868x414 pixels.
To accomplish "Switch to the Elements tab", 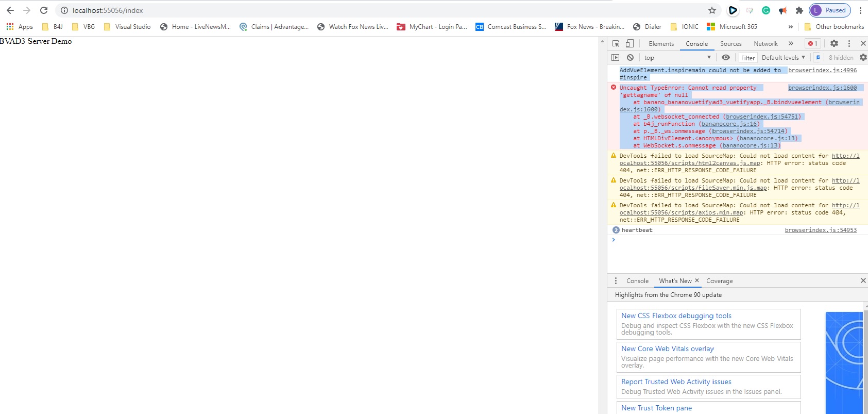I will pos(661,44).
